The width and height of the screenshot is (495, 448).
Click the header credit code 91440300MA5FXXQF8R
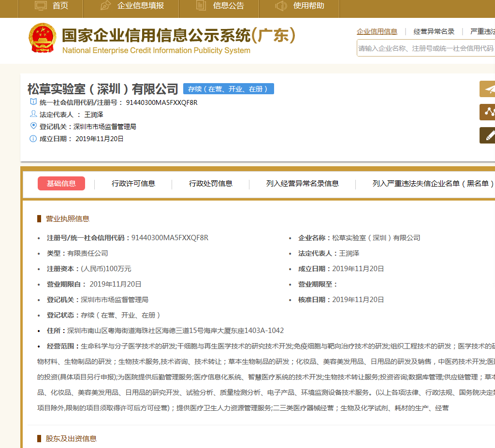pos(161,102)
